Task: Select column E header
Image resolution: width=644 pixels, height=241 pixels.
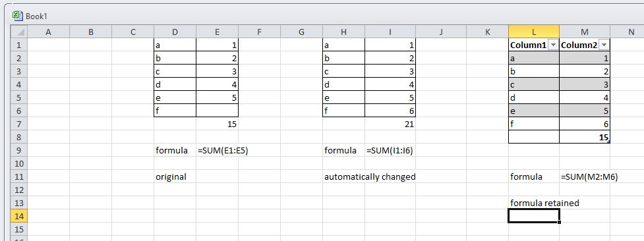Action: (217, 32)
